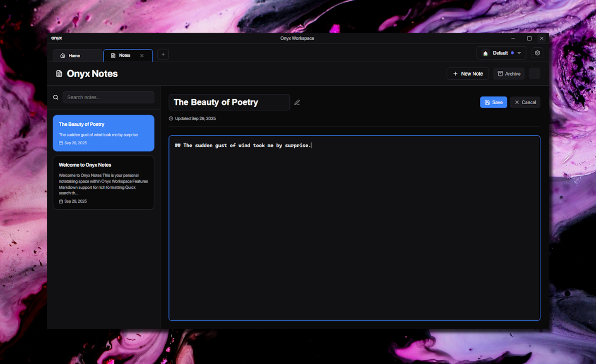The image size is (596, 364).
Task: Open the workspace settings gear
Action: click(x=537, y=53)
